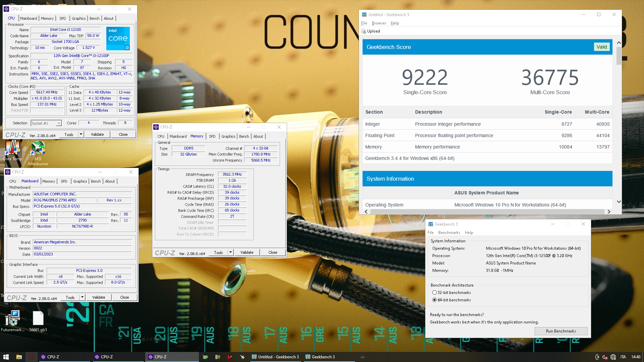Open the clock showing 14:40

pos(636,357)
